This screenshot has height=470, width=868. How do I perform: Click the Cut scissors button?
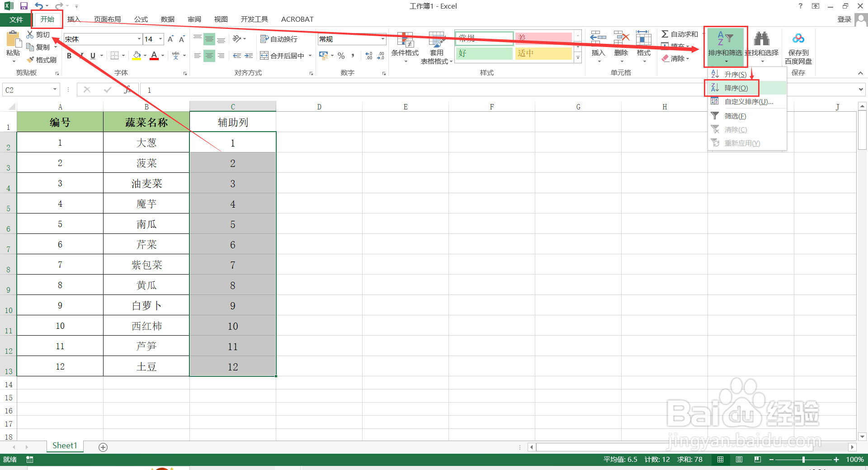(x=38, y=34)
